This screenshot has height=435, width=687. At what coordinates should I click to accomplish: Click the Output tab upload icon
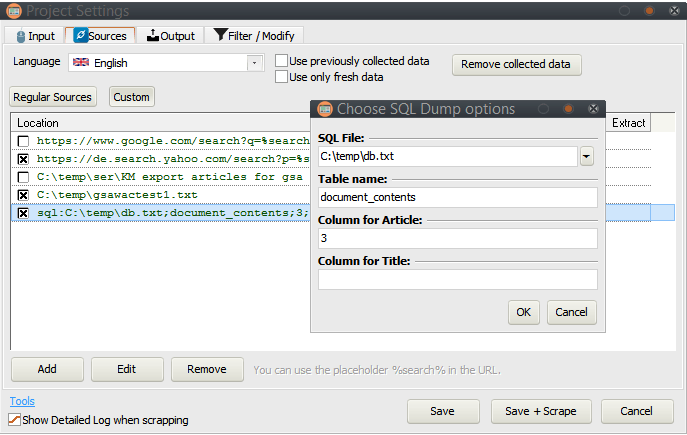click(x=153, y=35)
